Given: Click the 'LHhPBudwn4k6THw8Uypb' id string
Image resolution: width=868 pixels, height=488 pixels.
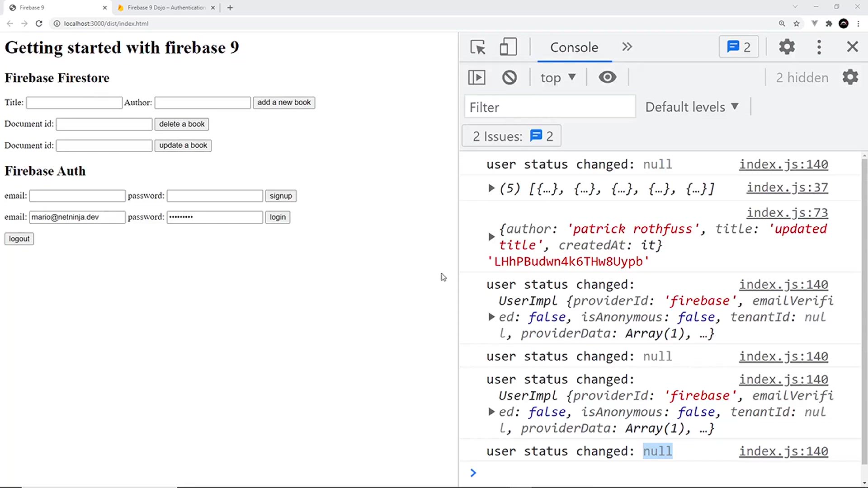Looking at the screenshot, I should coord(568,262).
